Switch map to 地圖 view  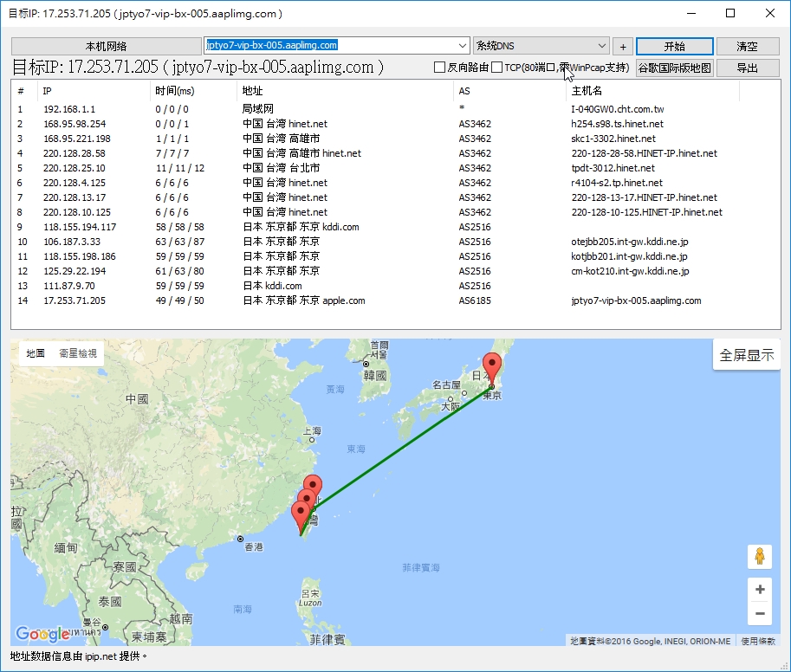pos(36,353)
